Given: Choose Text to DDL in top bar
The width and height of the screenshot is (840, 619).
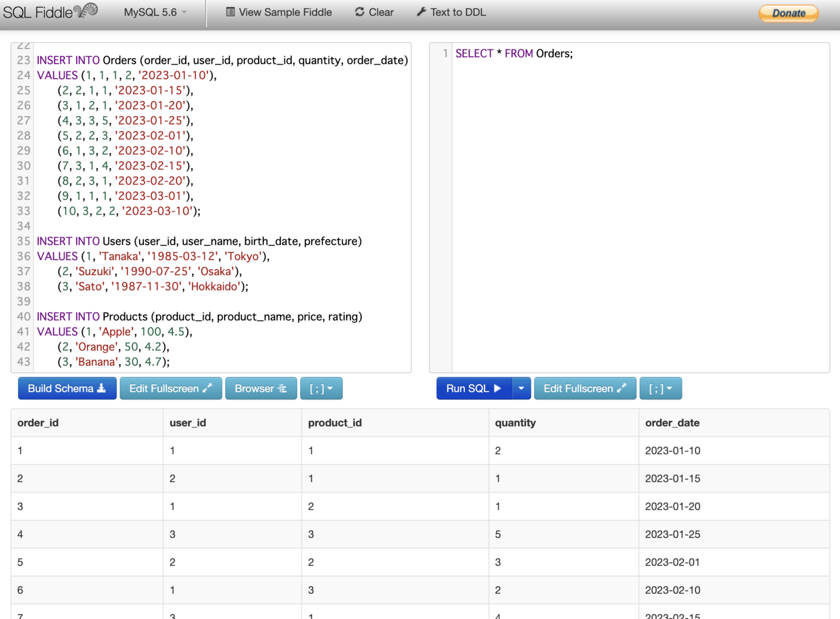Looking at the screenshot, I should (458, 12).
